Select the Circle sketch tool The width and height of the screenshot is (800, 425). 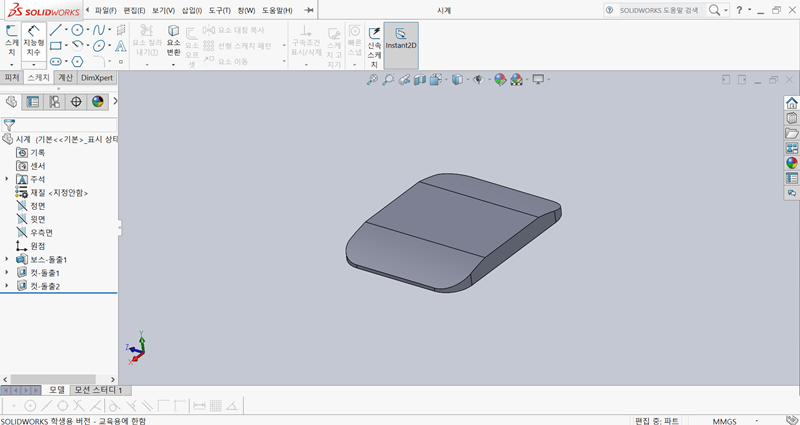click(77, 30)
